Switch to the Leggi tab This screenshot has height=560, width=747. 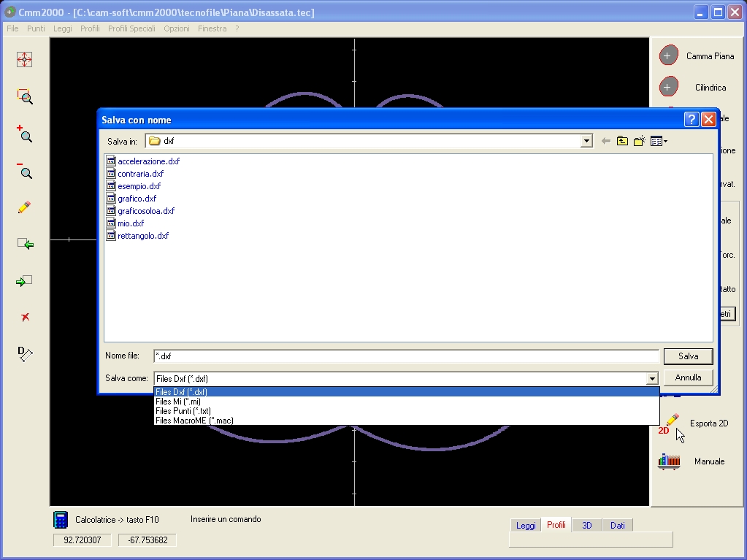point(526,525)
